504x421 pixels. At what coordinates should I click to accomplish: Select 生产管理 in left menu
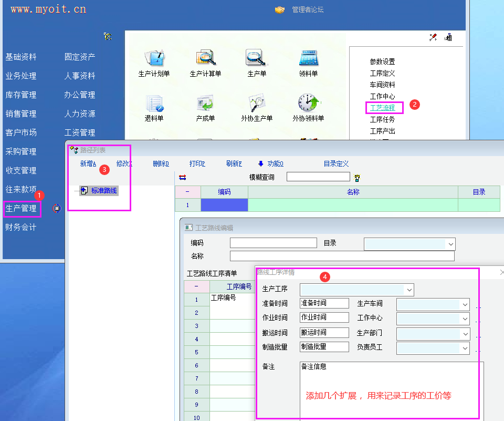[21, 209]
